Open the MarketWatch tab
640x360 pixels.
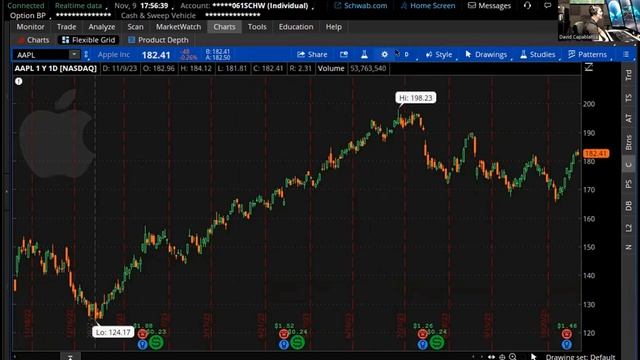pyautogui.click(x=178, y=27)
